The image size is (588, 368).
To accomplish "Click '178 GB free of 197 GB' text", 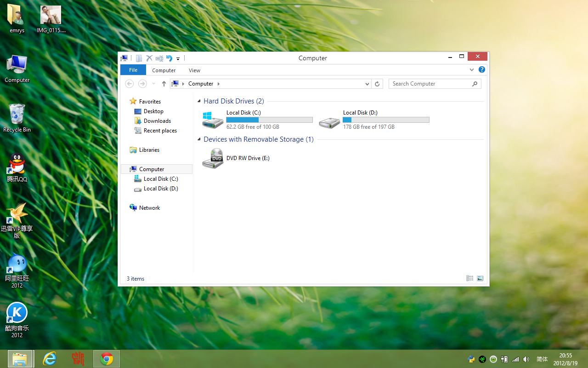I will tap(368, 127).
